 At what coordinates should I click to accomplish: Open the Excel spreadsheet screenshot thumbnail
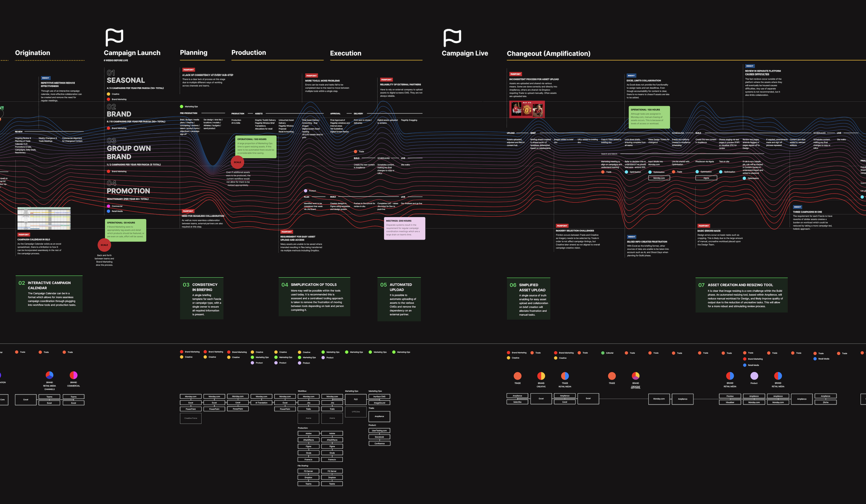point(44,218)
